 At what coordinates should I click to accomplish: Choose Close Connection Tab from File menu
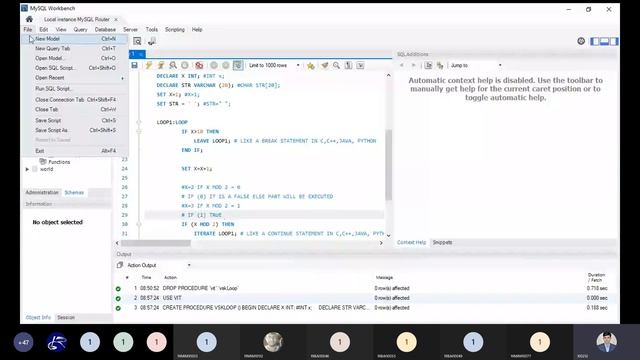76,100
